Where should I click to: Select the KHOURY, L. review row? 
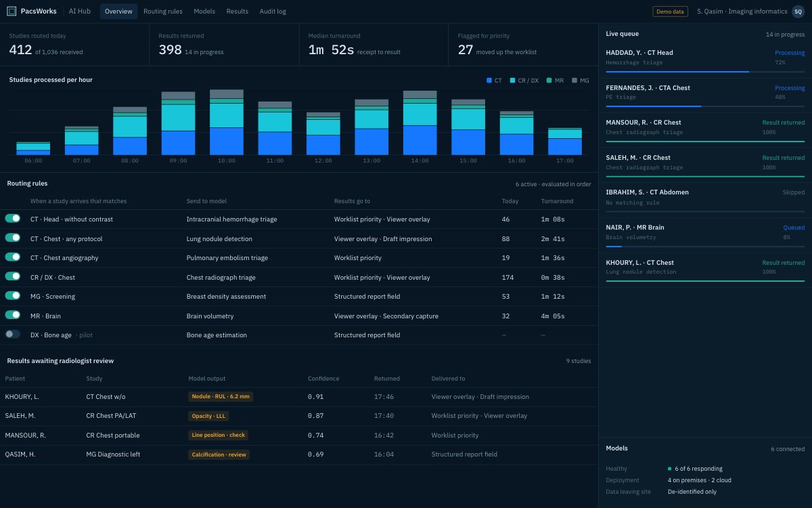coord(298,397)
